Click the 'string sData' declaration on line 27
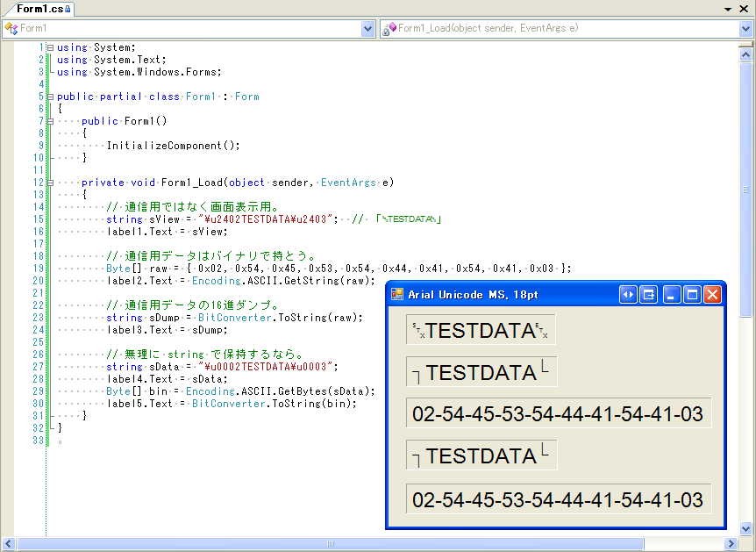 click(x=222, y=367)
